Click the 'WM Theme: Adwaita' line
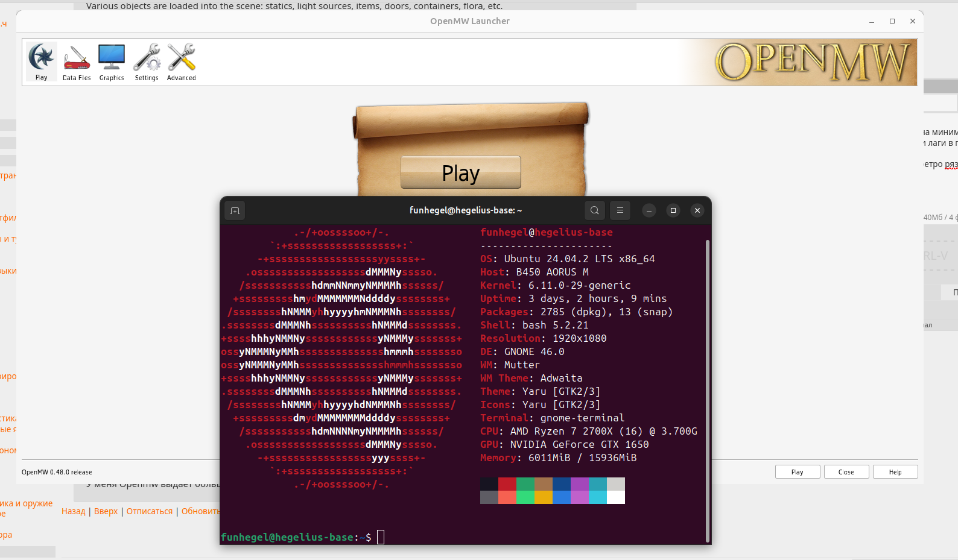This screenshot has height=560, width=958. (531, 378)
